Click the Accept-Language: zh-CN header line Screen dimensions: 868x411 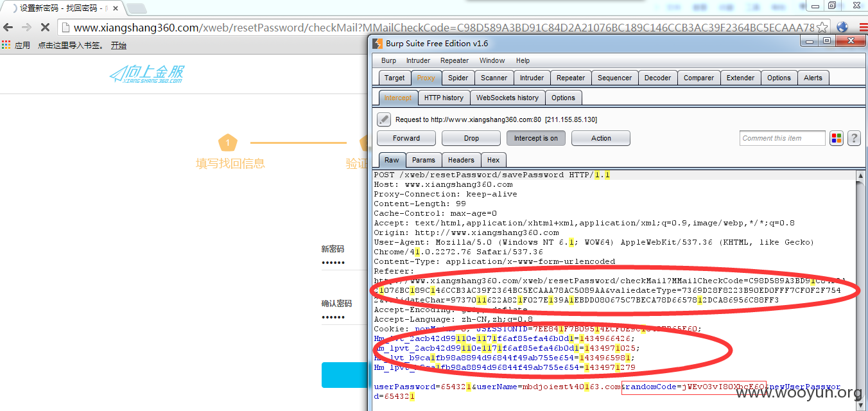pyautogui.click(x=453, y=319)
